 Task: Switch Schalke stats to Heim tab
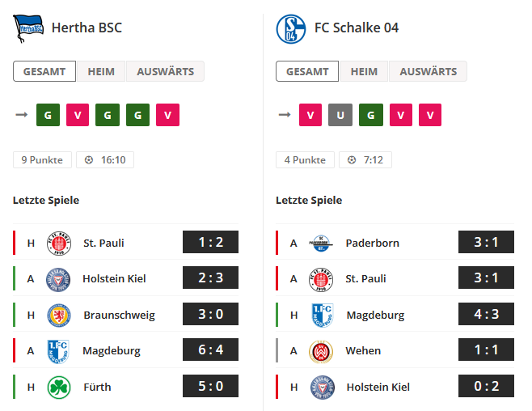(364, 71)
